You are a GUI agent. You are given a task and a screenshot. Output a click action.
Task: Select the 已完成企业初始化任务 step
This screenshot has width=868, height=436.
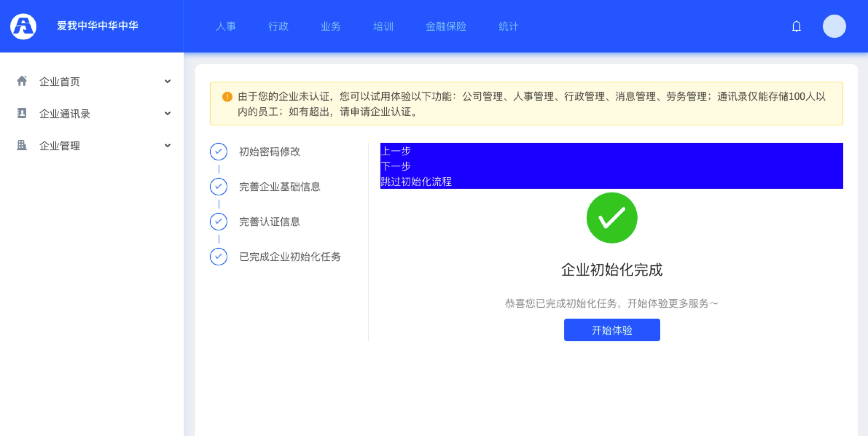290,257
